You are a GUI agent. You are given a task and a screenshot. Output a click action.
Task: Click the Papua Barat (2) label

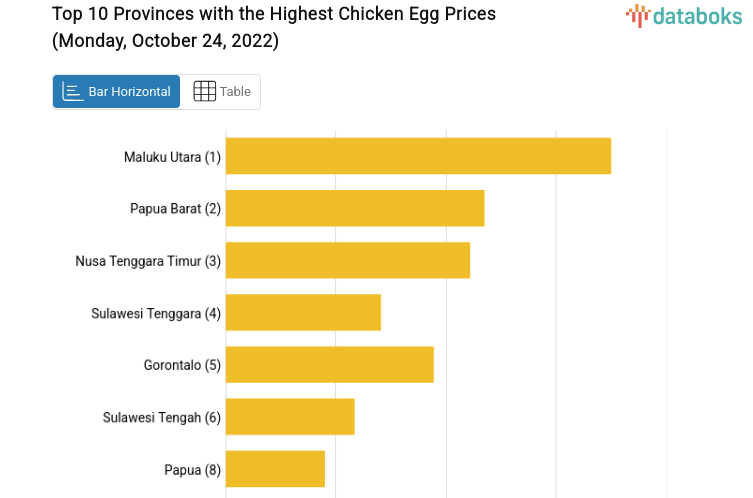pyautogui.click(x=175, y=209)
